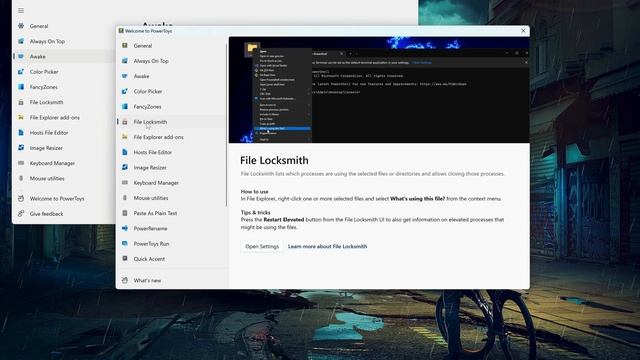This screenshot has width=640, height=360.
Task: Click Keyboard Manager icon in Welcome window
Action: 125,182
